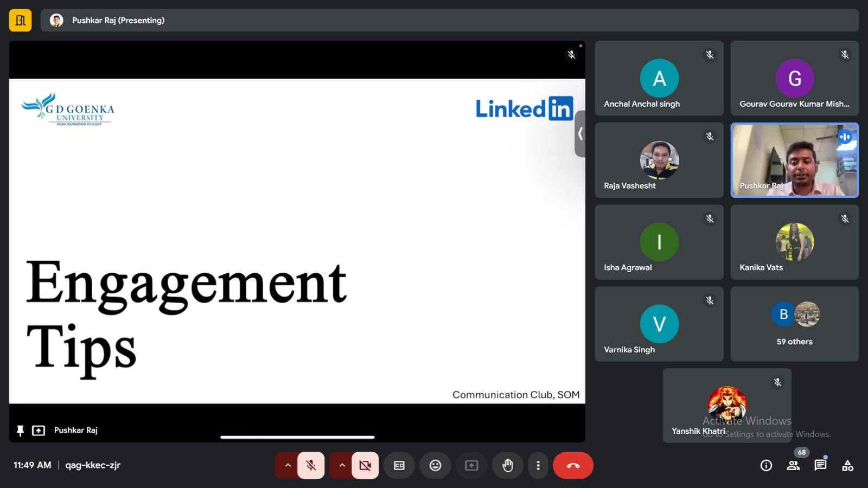The image size is (868, 488).
Task: Turn on your camera
Action: [x=365, y=465]
